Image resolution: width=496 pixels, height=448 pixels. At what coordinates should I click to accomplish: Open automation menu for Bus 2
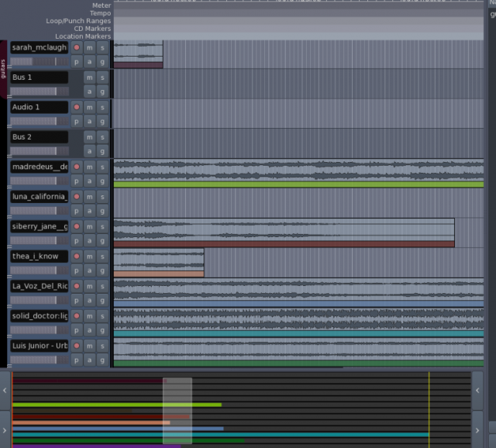click(x=90, y=151)
